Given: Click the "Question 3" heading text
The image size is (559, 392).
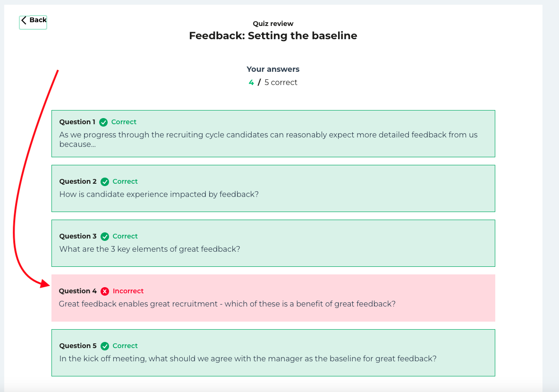Looking at the screenshot, I should (78, 237).
